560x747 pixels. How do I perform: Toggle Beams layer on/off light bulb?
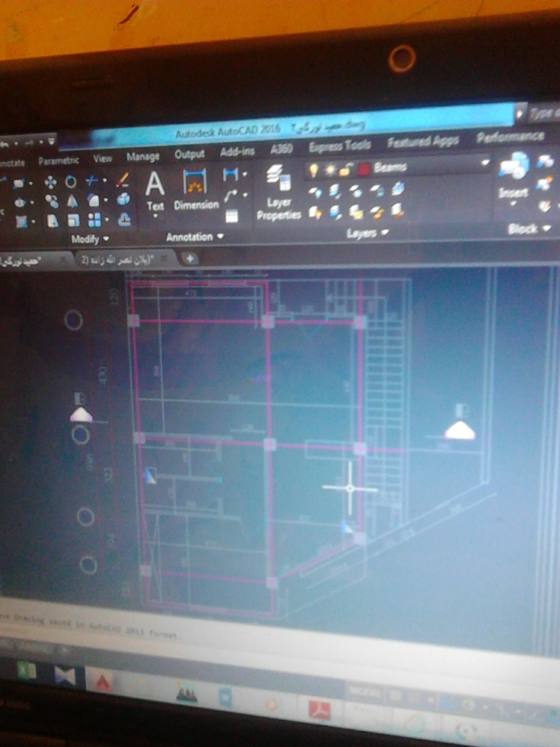pyautogui.click(x=314, y=170)
